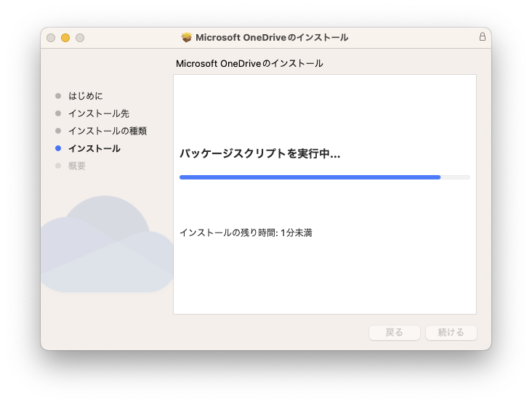Select the active インストール step
532x404 pixels.
click(x=94, y=148)
